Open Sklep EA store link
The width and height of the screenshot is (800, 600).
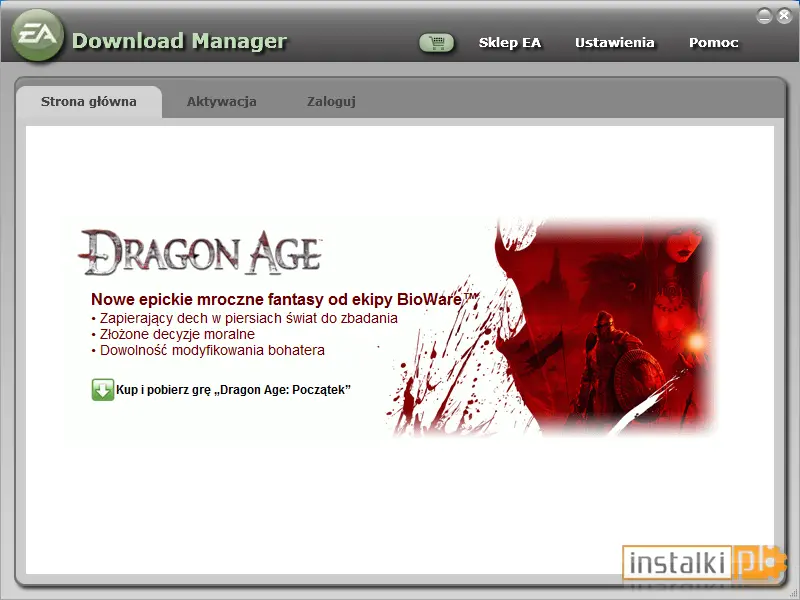point(510,43)
